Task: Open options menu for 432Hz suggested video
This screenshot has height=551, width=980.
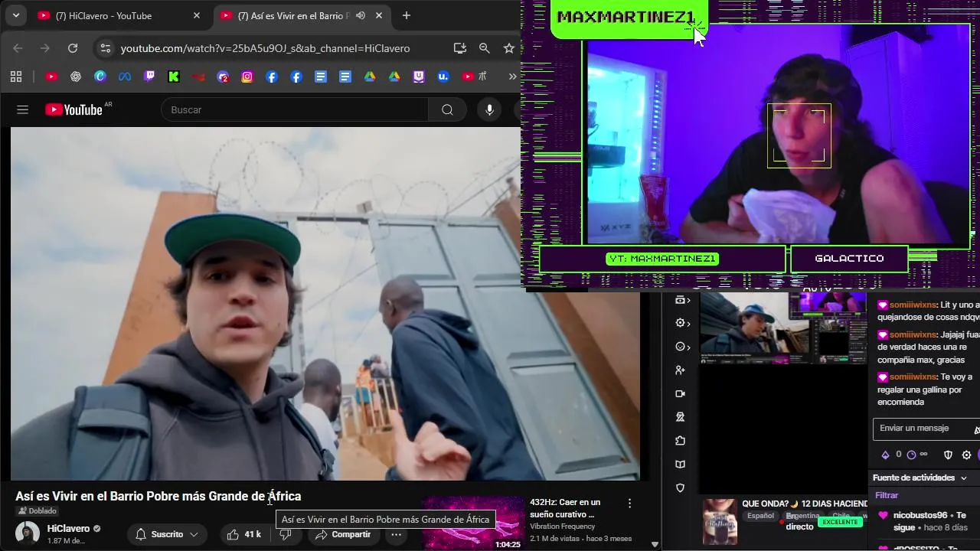Action: pos(629,504)
